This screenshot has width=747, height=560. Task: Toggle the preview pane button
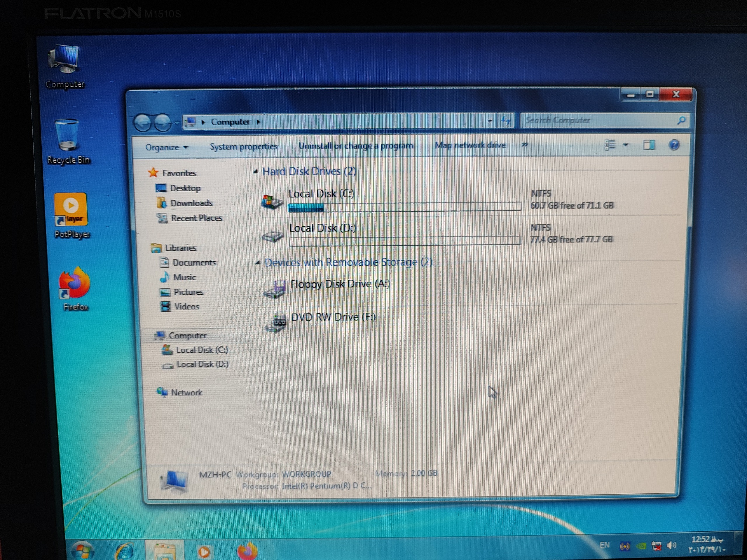tap(648, 145)
